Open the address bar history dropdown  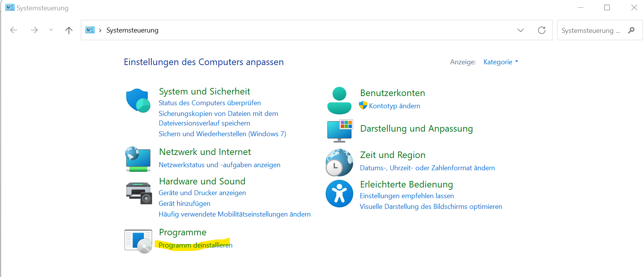(520, 30)
